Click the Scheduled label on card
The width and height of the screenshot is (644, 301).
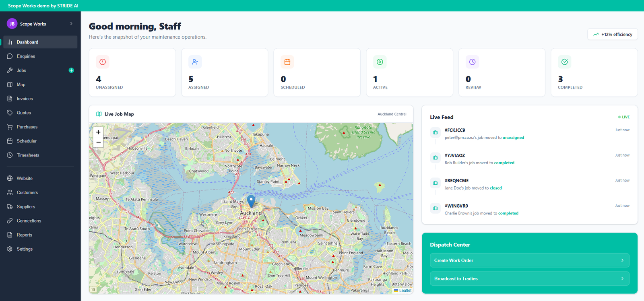[293, 87]
